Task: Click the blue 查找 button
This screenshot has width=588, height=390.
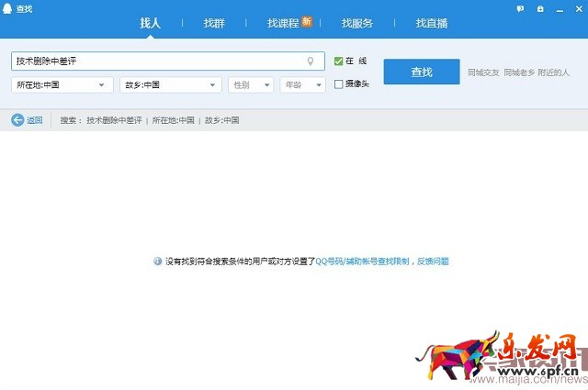Action: [x=422, y=72]
